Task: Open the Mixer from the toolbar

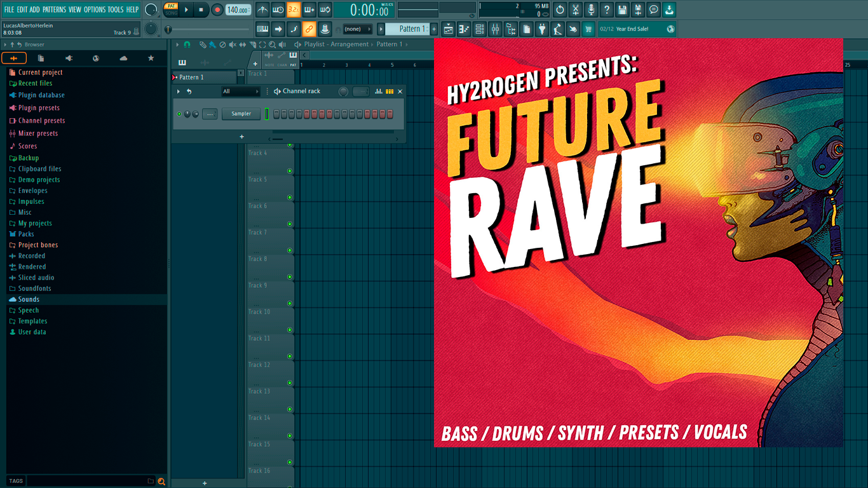Action: (495, 29)
